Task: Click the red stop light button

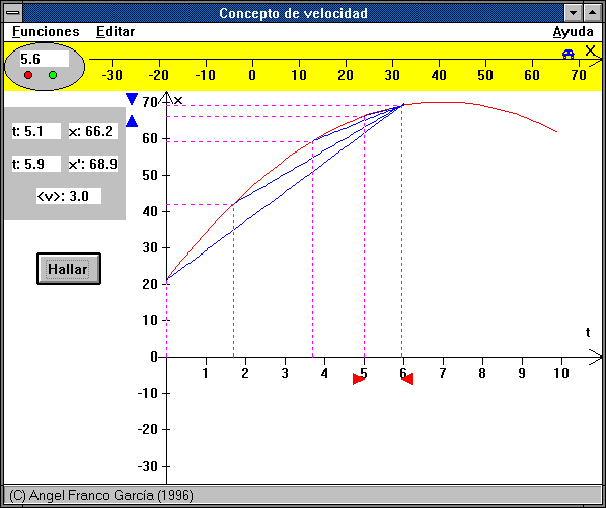Action: [x=28, y=75]
